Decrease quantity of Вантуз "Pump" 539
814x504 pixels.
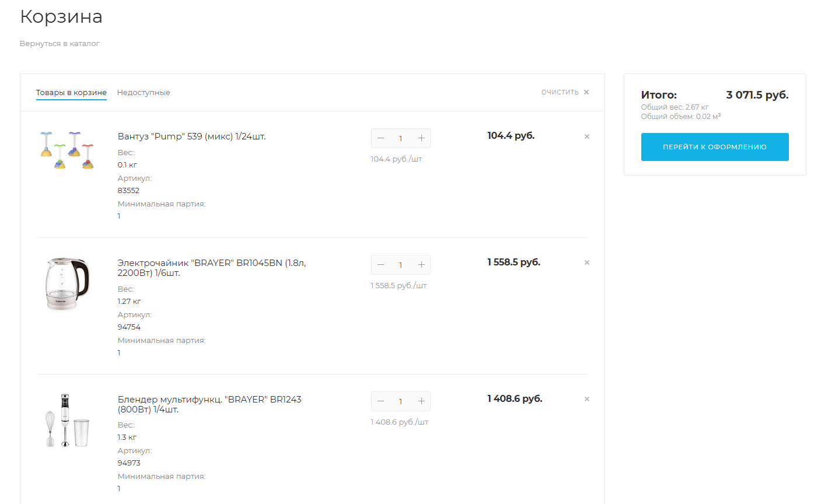(x=381, y=138)
